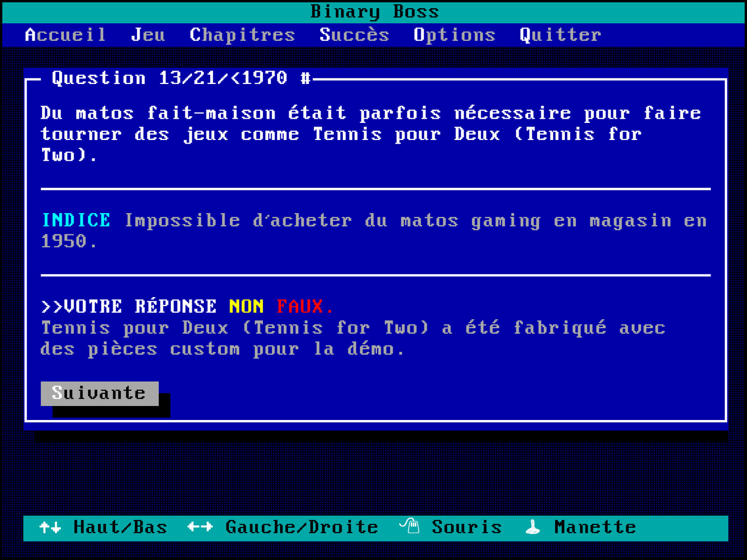Select the Gauche/Droite text label
This screenshot has width=747, height=560.
click(301, 527)
